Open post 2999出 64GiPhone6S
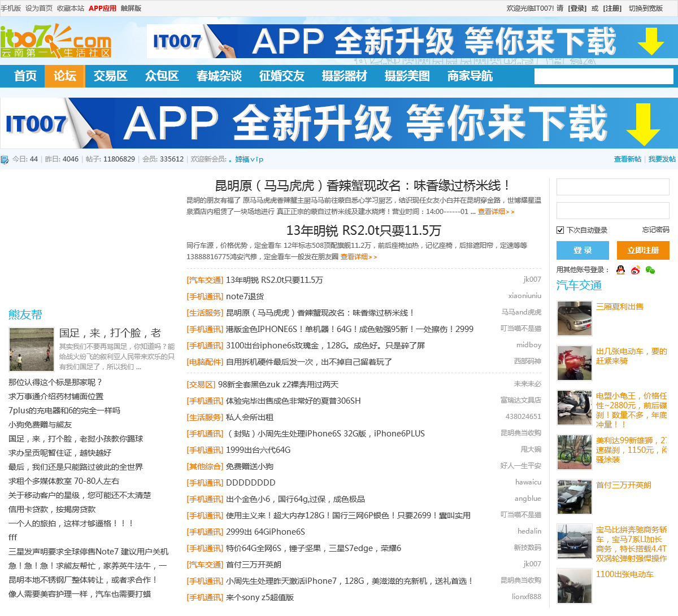The image size is (678, 616). pyautogui.click(x=266, y=532)
